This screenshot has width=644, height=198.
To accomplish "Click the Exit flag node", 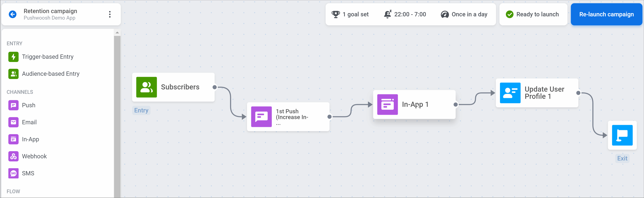I will (x=622, y=135).
